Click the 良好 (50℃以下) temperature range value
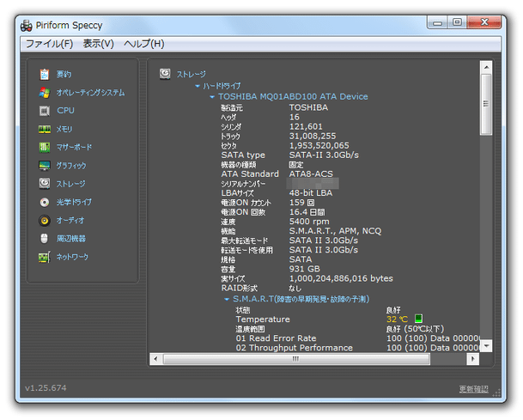Viewport: 523px width, 420px height. pyautogui.click(x=415, y=329)
